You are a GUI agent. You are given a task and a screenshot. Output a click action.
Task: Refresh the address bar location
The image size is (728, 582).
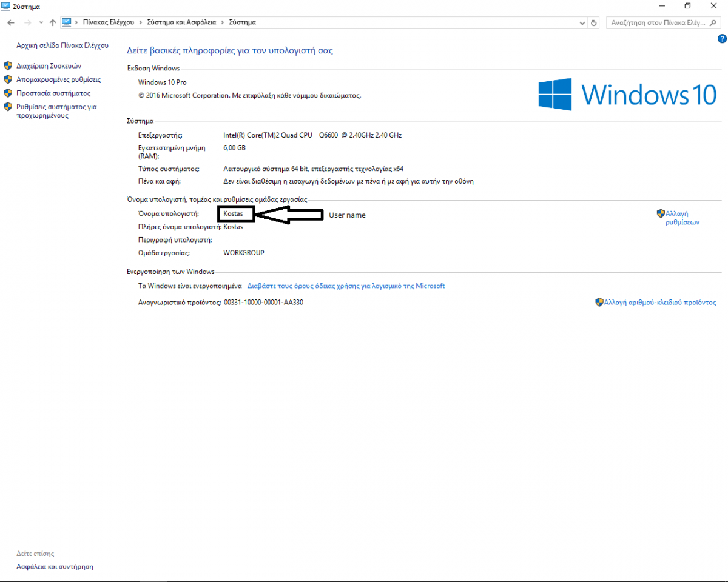[x=595, y=22]
